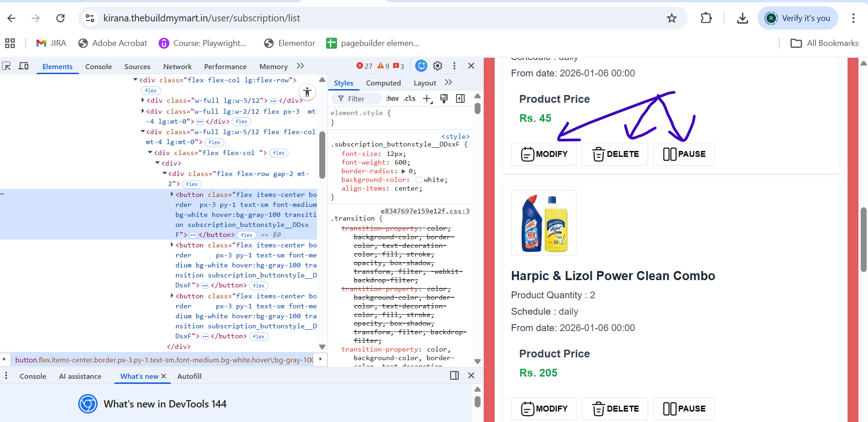This screenshot has height=422, width=868.
Task: Open the Adobe Acrobat bookmark
Action: click(x=113, y=43)
